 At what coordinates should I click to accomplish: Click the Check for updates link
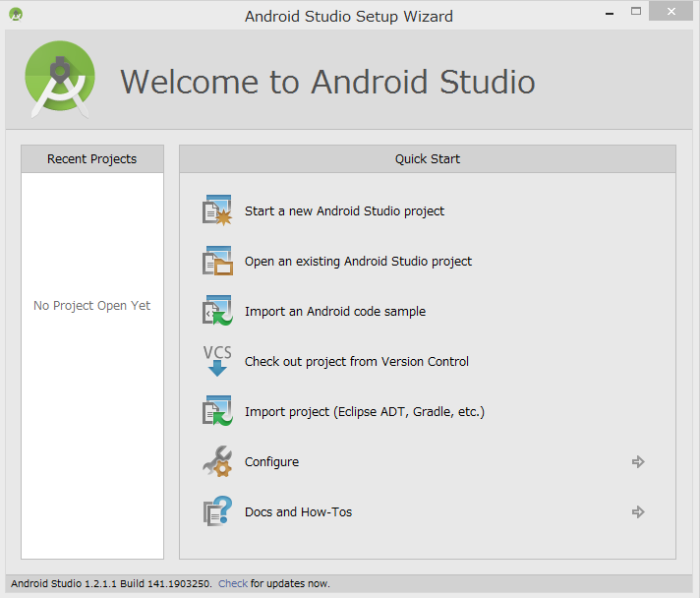click(x=233, y=583)
